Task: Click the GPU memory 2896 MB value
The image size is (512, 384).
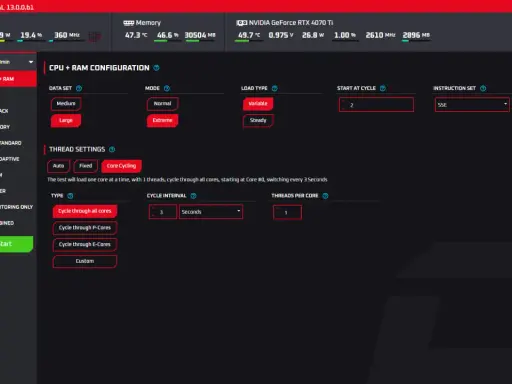Action: point(416,35)
